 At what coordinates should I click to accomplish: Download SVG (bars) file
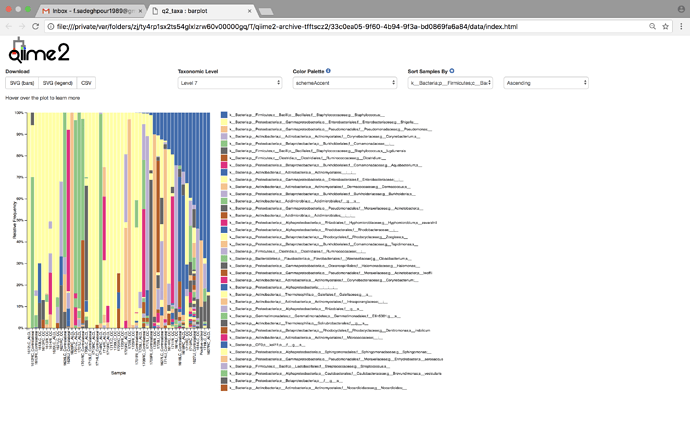tap(22, 83)
